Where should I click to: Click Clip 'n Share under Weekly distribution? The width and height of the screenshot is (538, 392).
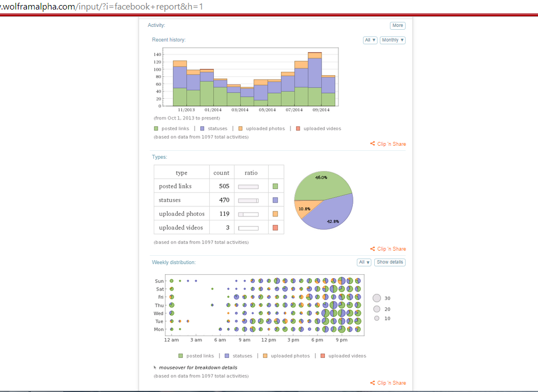click(388, 383)
